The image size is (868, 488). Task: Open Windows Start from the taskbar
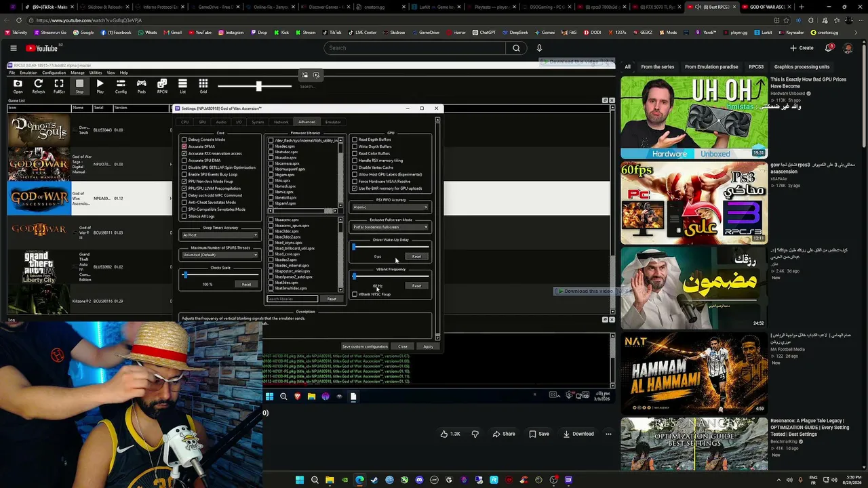299,480
